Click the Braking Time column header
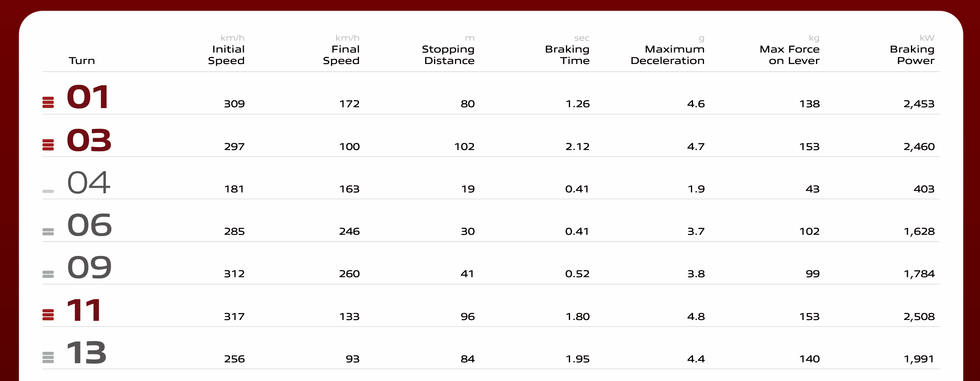Image resolution: width=980 pixels, height=381 pixels. [x=567, y=55]
